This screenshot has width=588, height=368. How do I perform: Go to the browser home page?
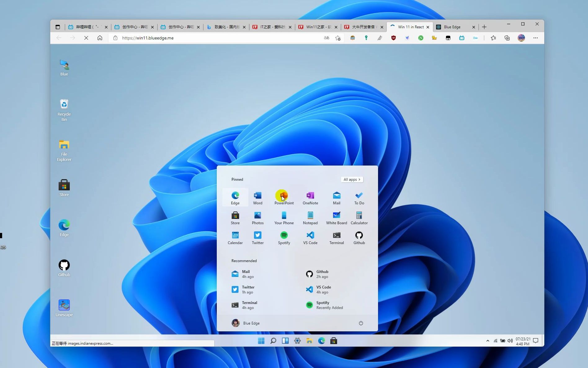click(x=100, y=38)
